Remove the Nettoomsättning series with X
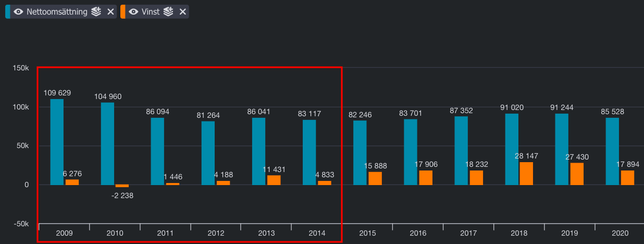This screenshot has height=244, width=644. 110,11
